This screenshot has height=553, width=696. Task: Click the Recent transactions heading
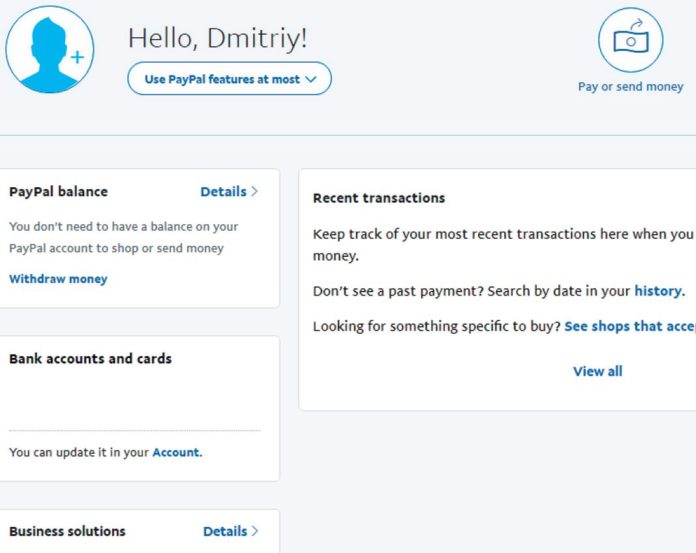click(379, 198)
